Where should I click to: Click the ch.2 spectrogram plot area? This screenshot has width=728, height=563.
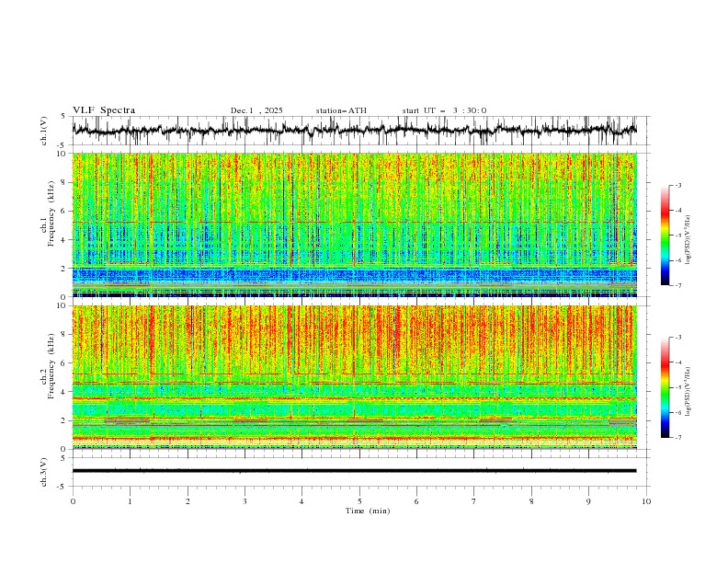coord(355,377)
